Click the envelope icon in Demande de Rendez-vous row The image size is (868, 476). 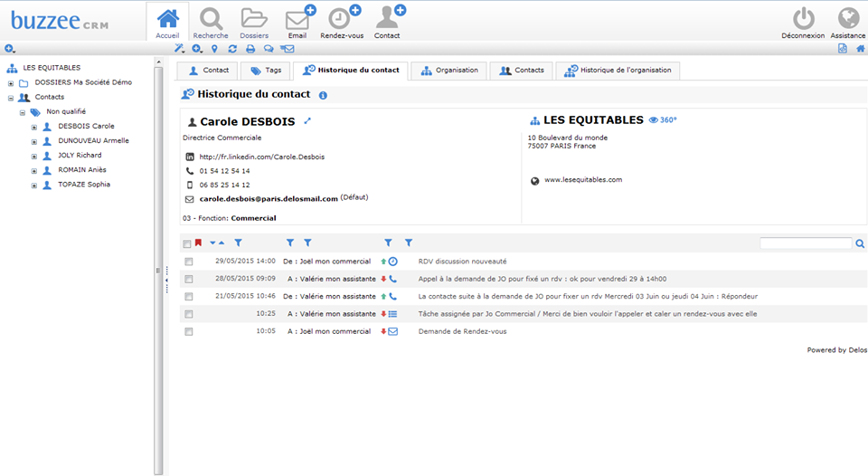point(392,331)
